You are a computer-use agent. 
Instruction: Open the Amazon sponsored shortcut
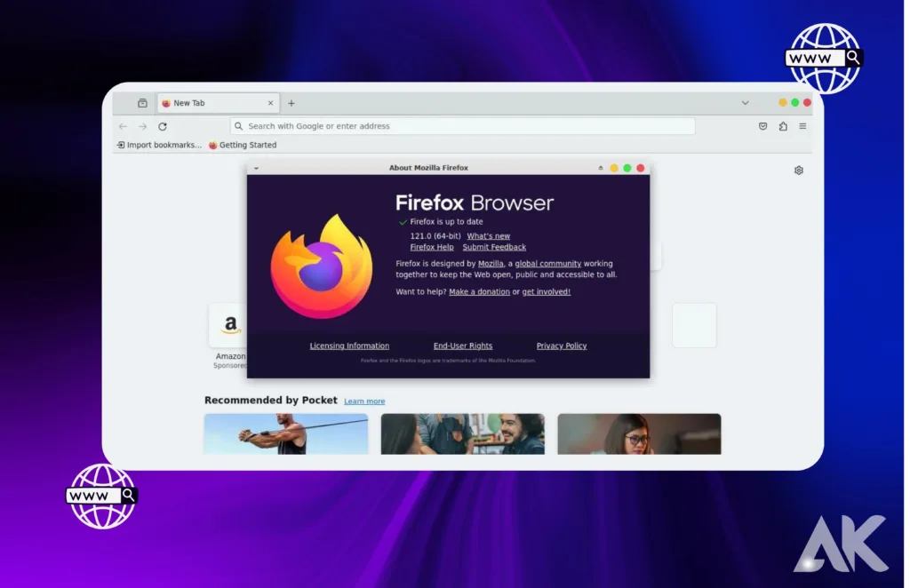229,325
